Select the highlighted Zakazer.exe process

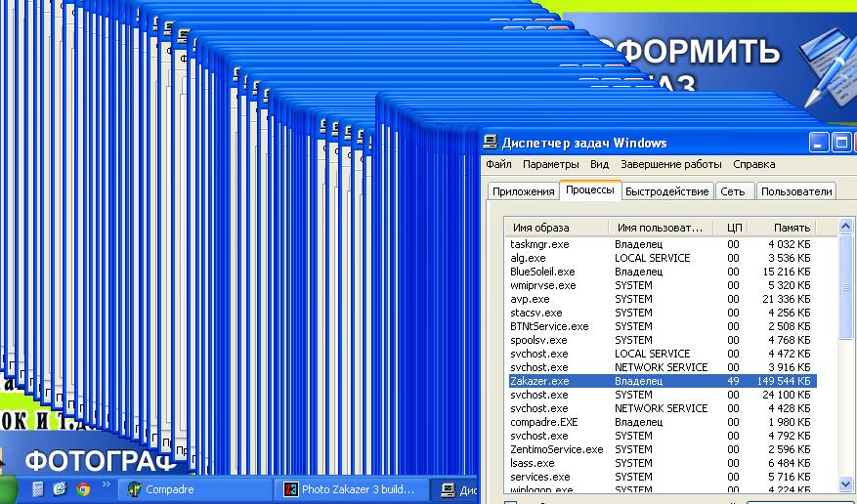pyautogui.click(x=663, y=381)
